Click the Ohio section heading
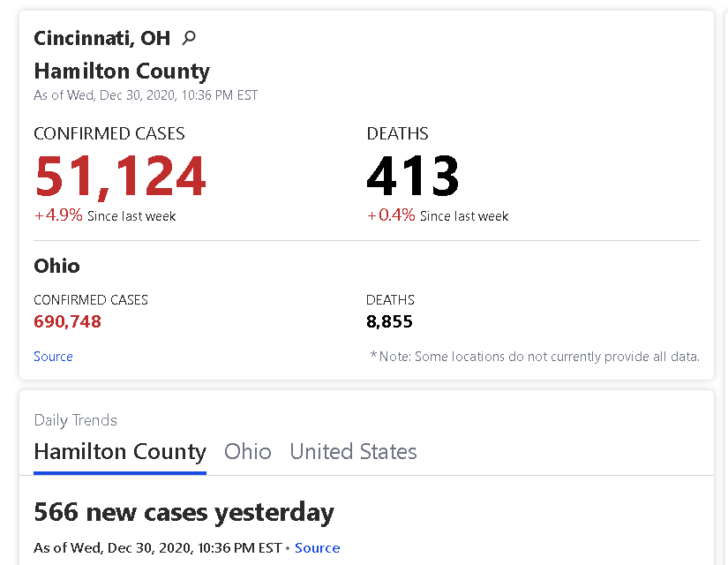The height and width of the screenshot is (565, 728). coord(56,266)
